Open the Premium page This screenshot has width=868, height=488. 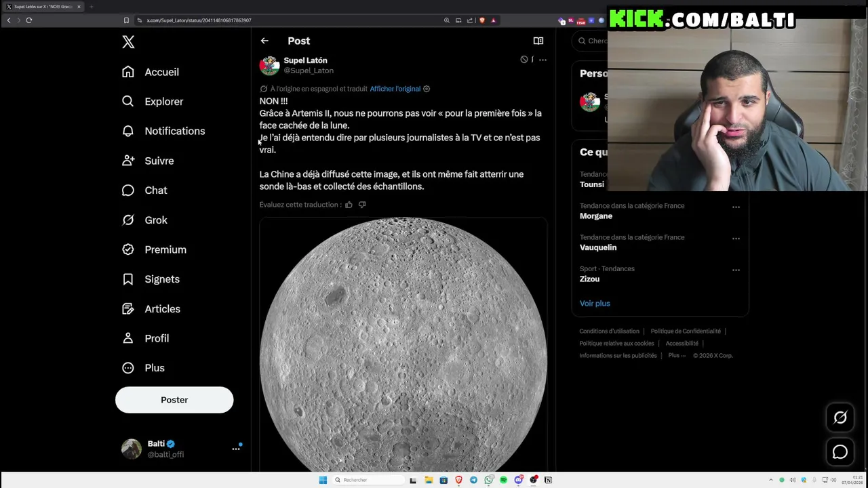(154, 249)
